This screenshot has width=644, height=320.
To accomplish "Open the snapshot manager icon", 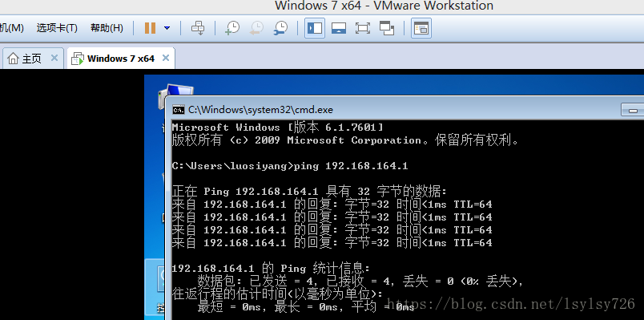I will point(281,28).
